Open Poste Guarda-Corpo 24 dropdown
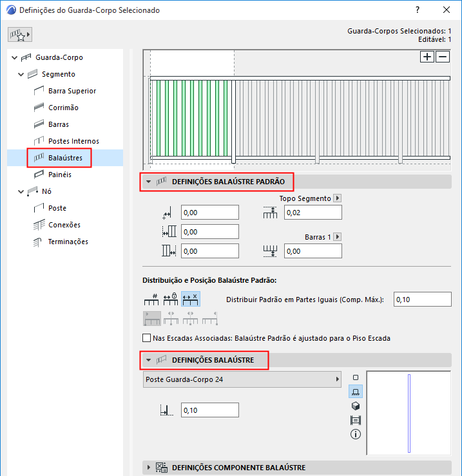Viewport: 462px width, 476px height. (242, 379)
